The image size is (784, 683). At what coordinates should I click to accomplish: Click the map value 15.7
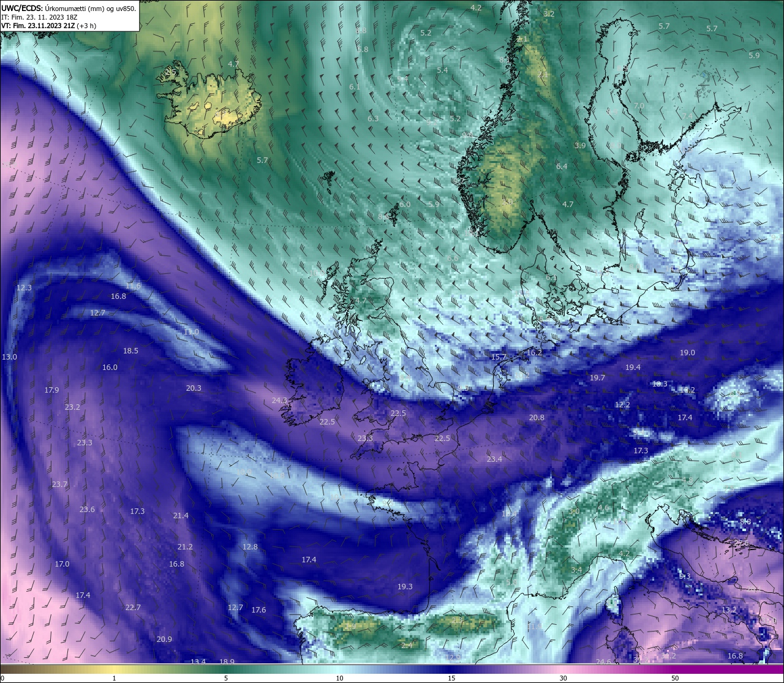(x=499, y=357)
